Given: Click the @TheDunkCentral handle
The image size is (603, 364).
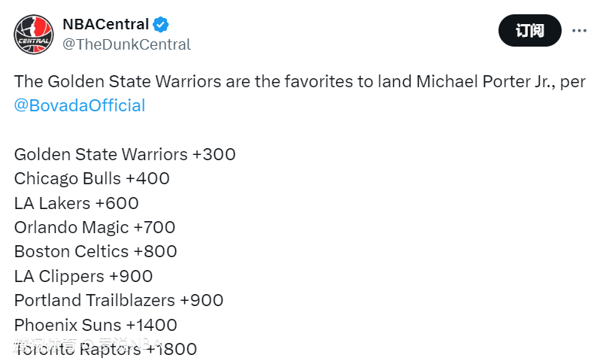Looking at the screenshot, I should pos(126,44).
